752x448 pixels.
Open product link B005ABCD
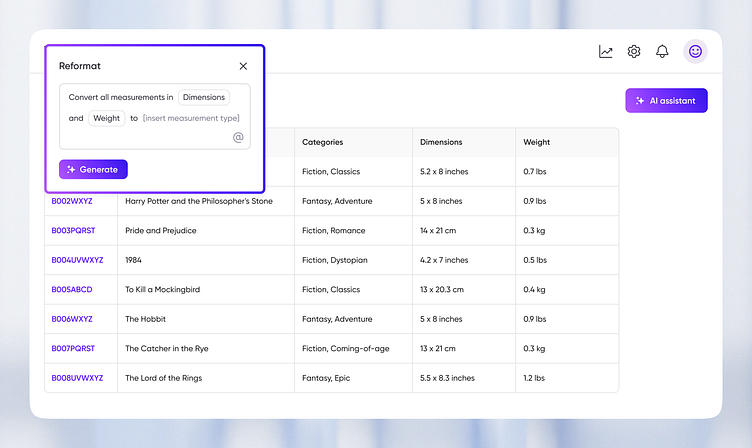(72, 290)
